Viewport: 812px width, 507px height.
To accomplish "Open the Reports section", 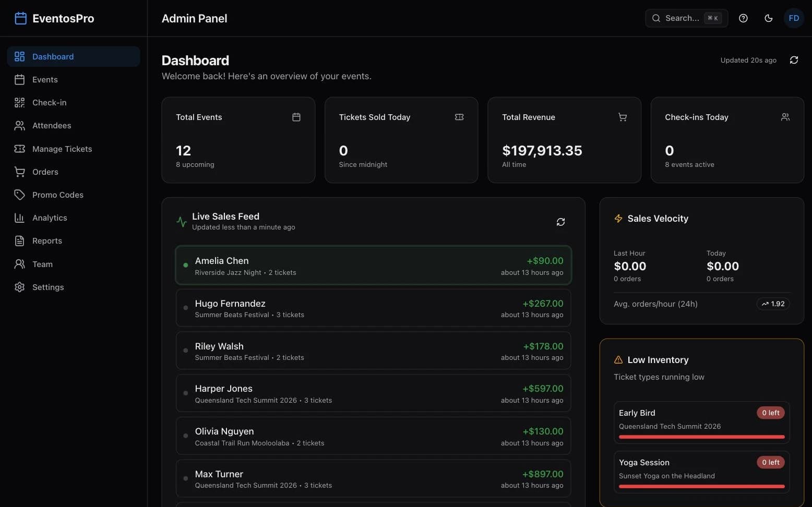I will pyautogui.click(x=74, y=241).
